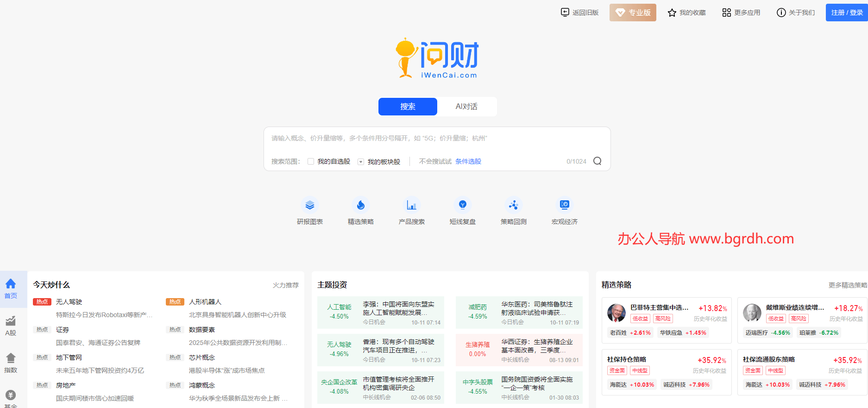This screenshot has height=408, width=868.
Task: Click 特斯拉今日发布Robotaxi news summary
Action: point(104,315)
